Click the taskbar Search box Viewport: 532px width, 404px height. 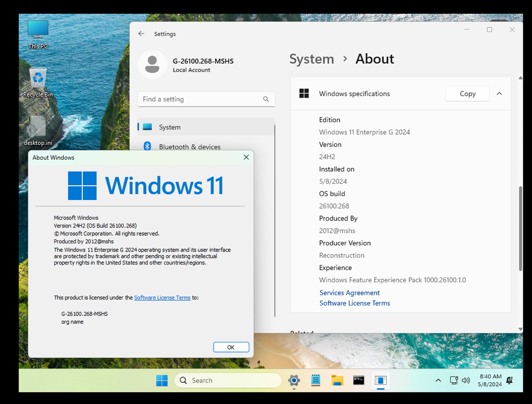(x=228, y=381)
